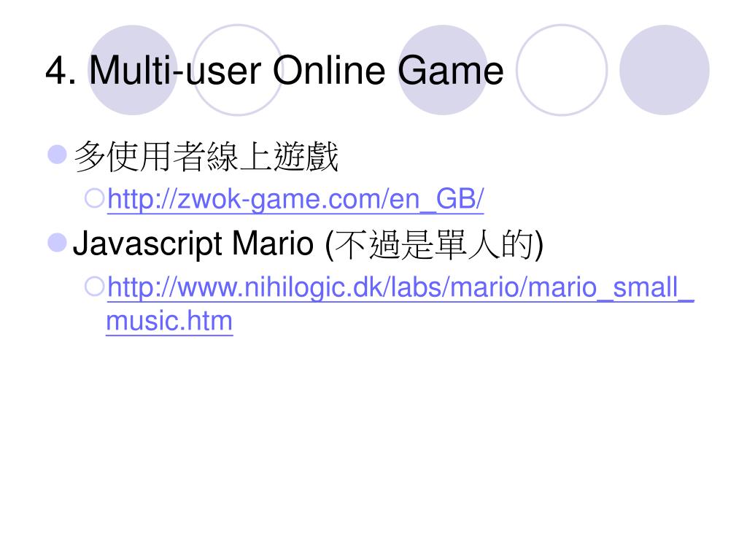Screen dimensions: 747x560
Task: Click the title "4. Multi-user Online Game"
Action: tap(274, 71)
